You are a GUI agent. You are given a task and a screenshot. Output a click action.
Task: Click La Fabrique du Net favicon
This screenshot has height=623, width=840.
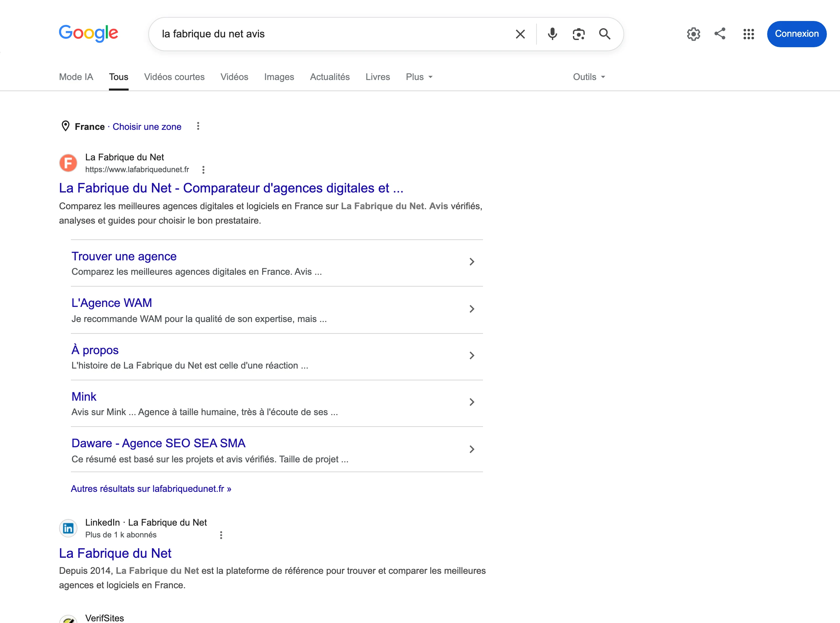tap(68, 163)
